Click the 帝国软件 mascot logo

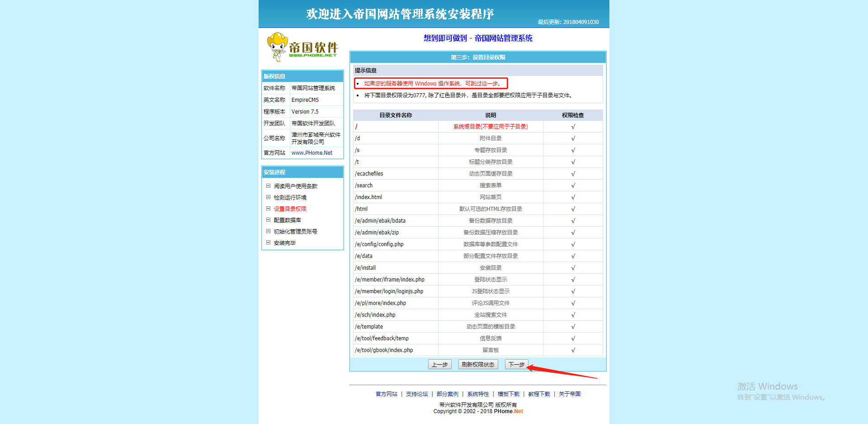302,47
